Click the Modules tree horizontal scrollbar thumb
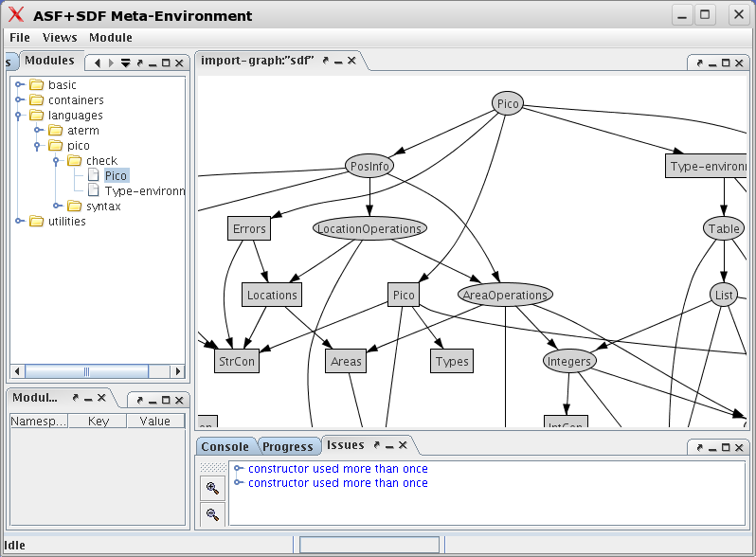Viewport: 756px width, 557px height. tap(86, 371)
